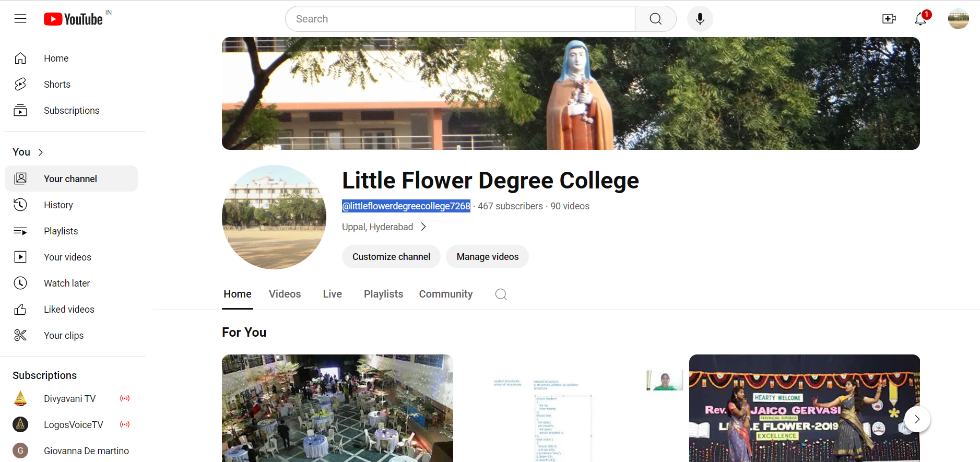Expand channel description next to Uppal, Hyderabad
The width and height of the screenshot is (980, 462).
click(423, 227)
